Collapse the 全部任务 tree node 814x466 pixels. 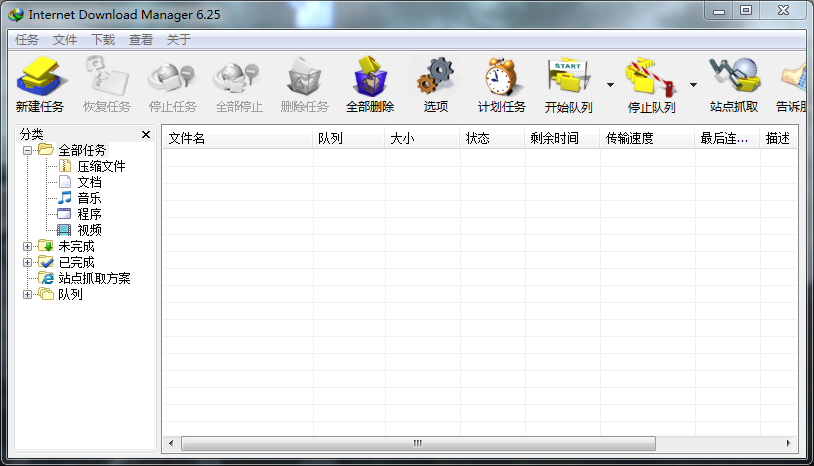pyautogui.click(x=28, y=150)
